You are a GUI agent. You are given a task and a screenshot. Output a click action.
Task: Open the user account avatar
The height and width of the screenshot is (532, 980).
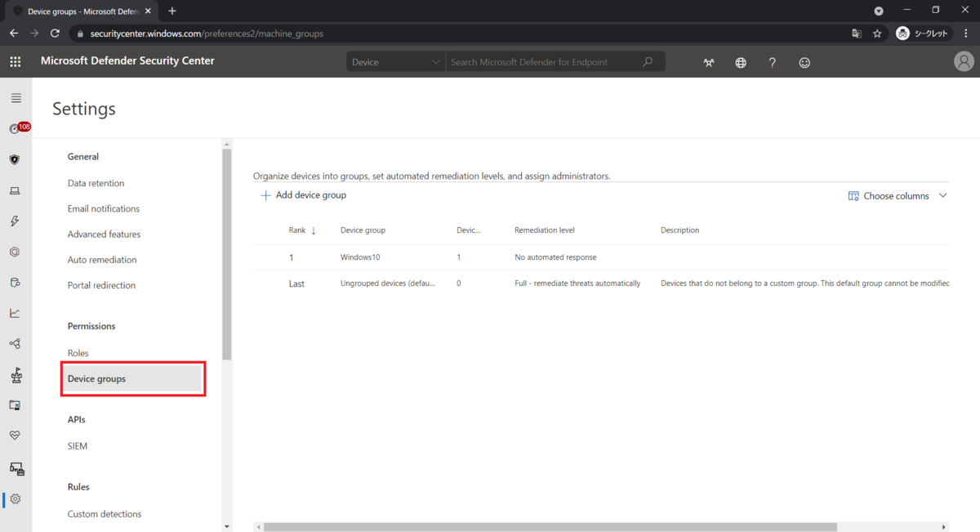coord(964,62)
